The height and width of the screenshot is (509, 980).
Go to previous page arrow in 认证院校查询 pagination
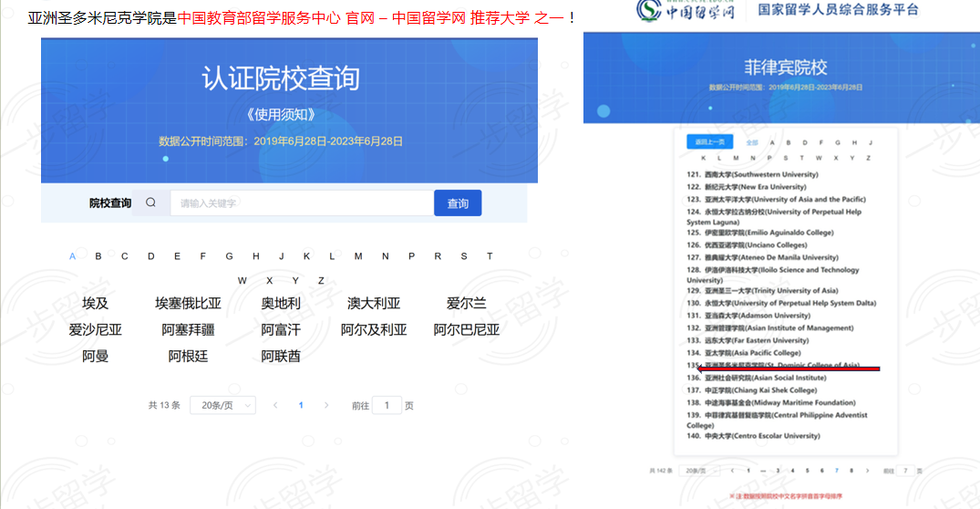[275, 405]
